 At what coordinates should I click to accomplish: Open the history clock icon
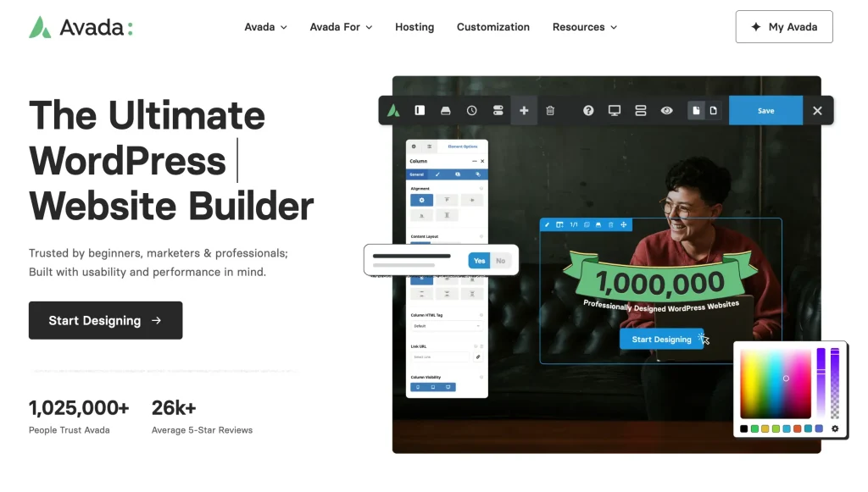[471, 110]
